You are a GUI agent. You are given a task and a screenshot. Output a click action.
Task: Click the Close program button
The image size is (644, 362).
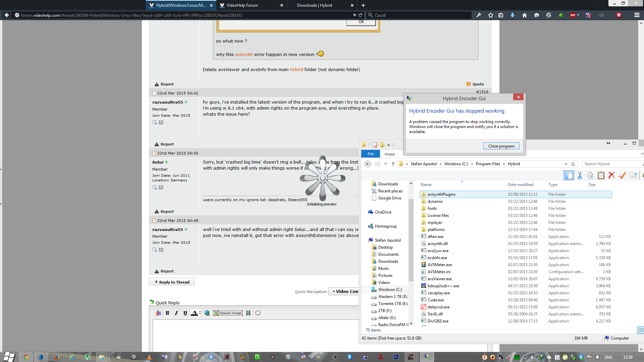pos(501,146)
